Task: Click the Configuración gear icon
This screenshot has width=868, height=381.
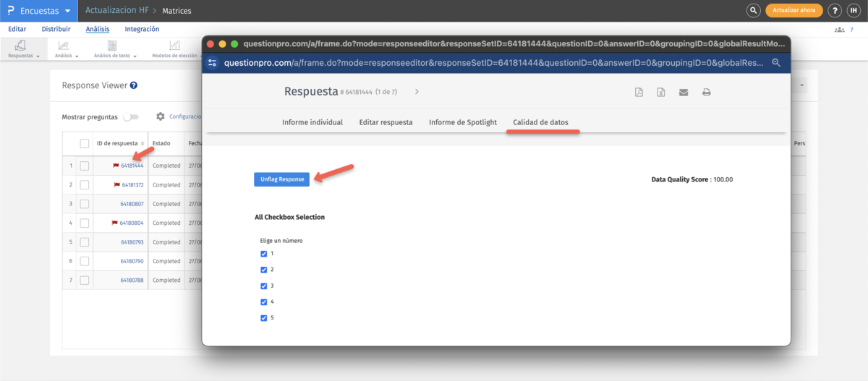Action: click(x=161, y=116)
